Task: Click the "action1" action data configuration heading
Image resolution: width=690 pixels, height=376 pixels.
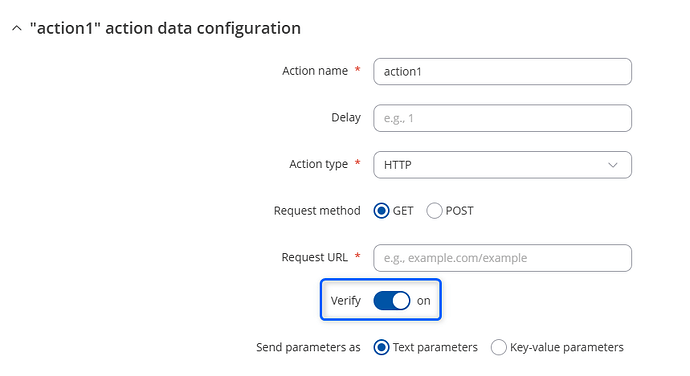Action: click(165, 28)
